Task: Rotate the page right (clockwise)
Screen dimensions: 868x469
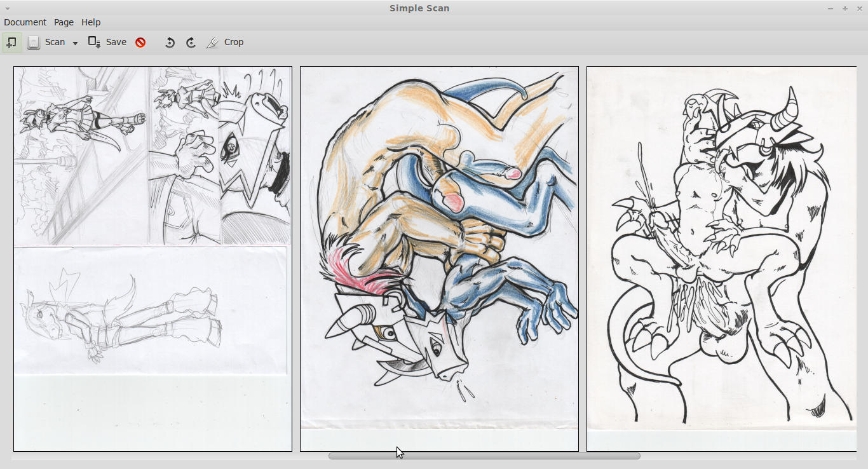Action: (x=191, y=43)
